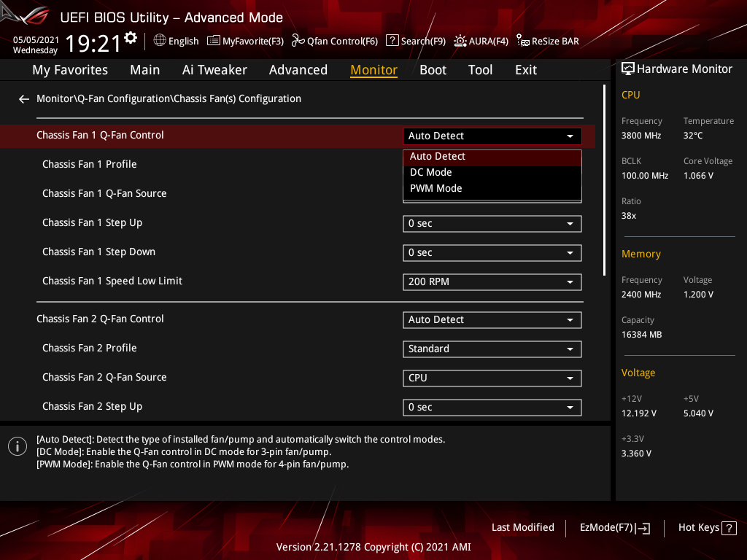Screen dimensions: 747x560
Task: Select the Chassis Fan 1 Q-Fan Control label
Action: click(x=100, y=135)
